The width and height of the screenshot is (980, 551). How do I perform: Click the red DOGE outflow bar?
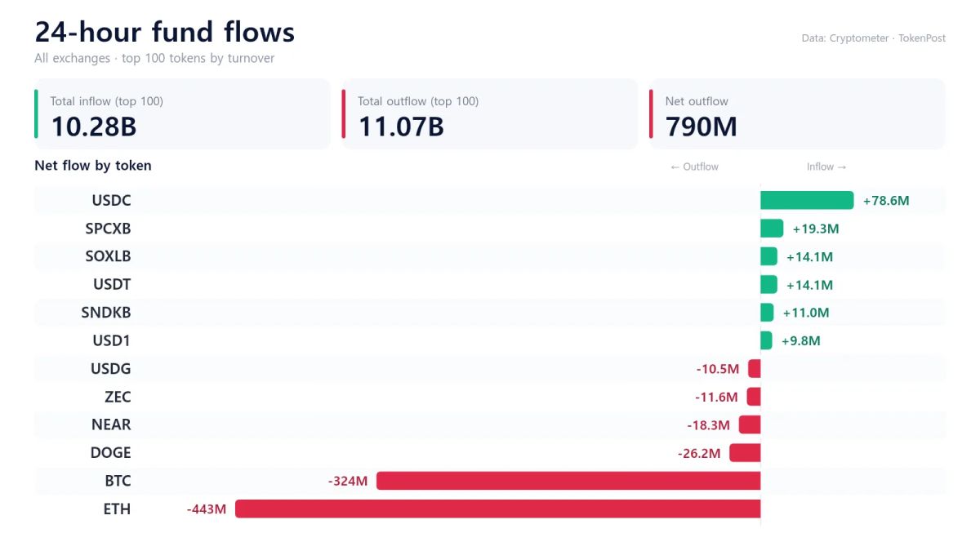(x=745, y=453)
